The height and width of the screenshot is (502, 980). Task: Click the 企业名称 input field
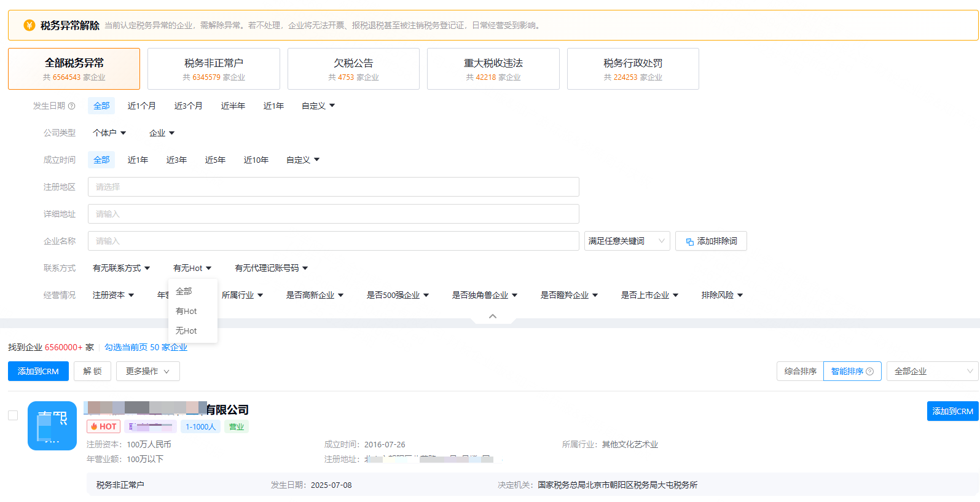pos(333,241)
